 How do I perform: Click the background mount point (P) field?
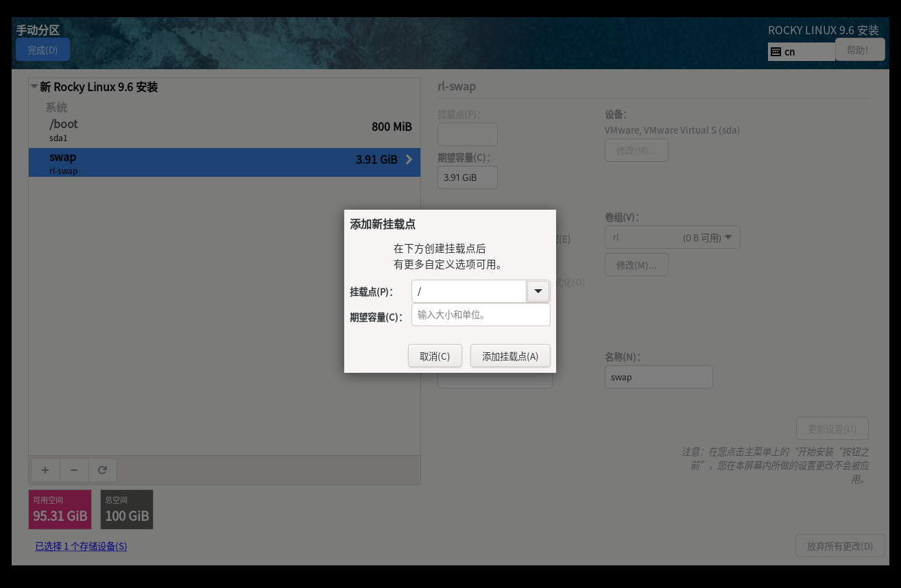click(x=468, y=134)
